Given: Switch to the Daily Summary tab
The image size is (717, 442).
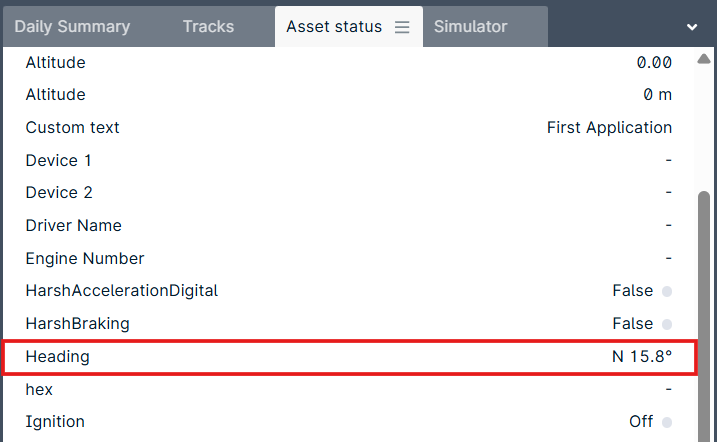Looking at the screenshot, I should click(x=72, y=27).
